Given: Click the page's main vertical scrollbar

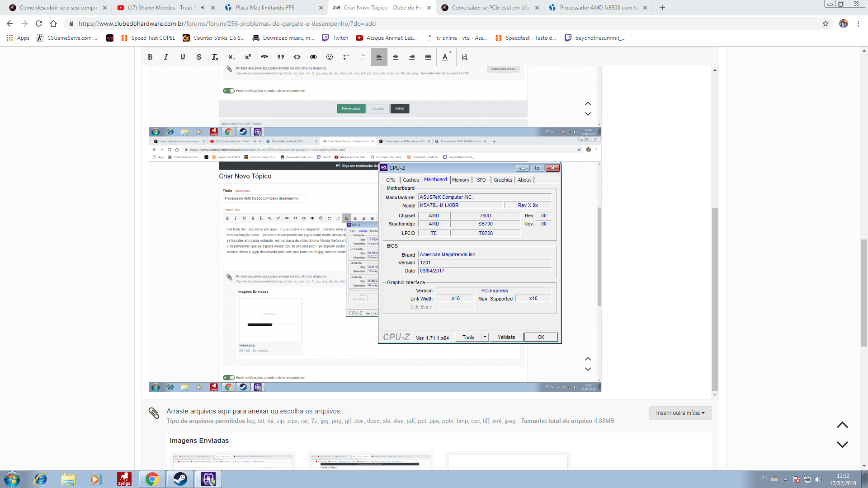Looking at the screenshot, I should tap(864, 293).
